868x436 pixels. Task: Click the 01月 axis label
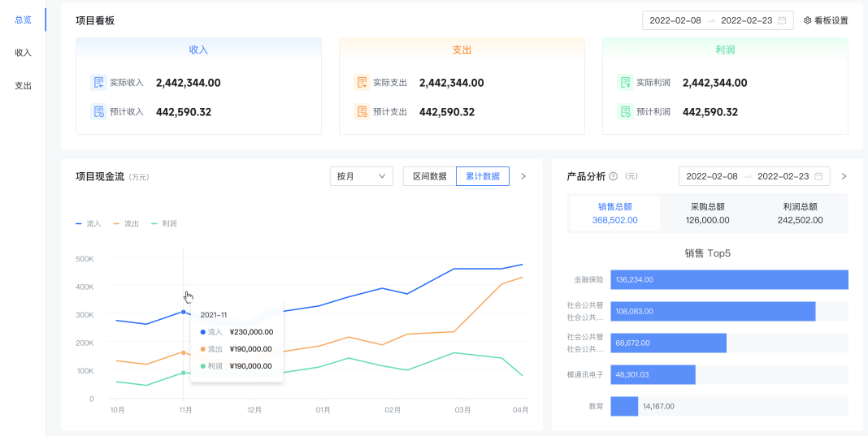(x=323, y=410)
